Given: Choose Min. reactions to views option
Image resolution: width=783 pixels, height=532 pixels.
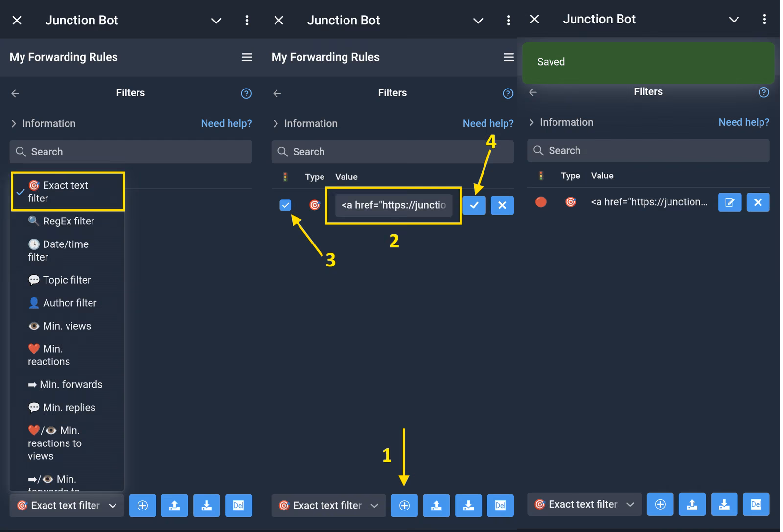Looking at the screenshot, I should pos(68,443).
